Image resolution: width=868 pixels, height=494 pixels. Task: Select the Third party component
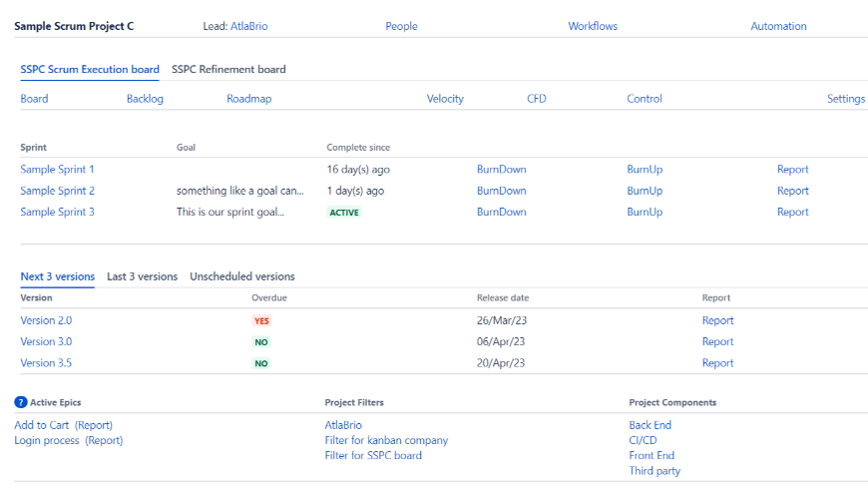654,470
